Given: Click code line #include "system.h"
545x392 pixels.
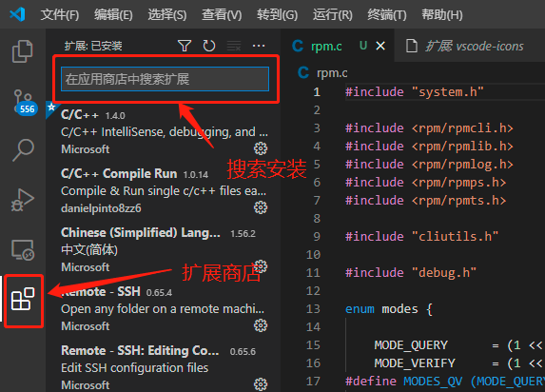Looking at the screenshot, I should pyautogui.click(x=415, y=92).
